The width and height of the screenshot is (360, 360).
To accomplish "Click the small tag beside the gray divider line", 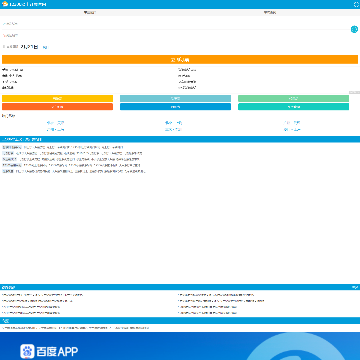I will 354,92.
